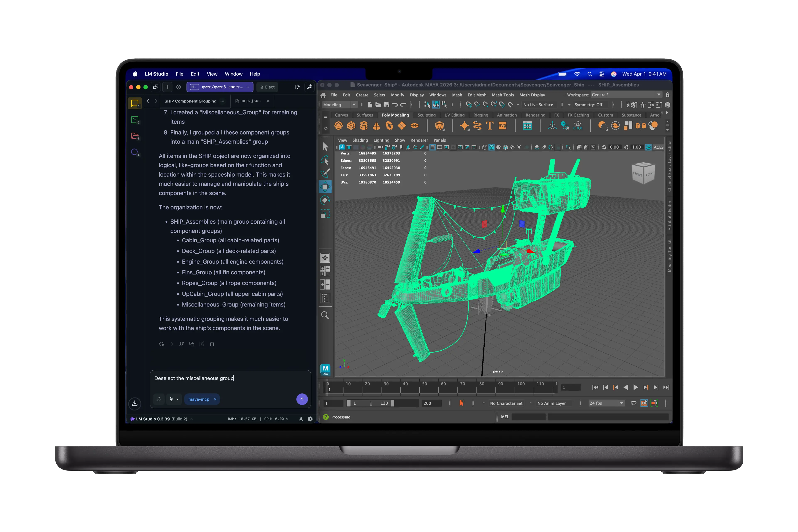This screenshot has width=798, height=532.
Task: Click the Freeze Transformations snowflake icon
Action: 578,126
